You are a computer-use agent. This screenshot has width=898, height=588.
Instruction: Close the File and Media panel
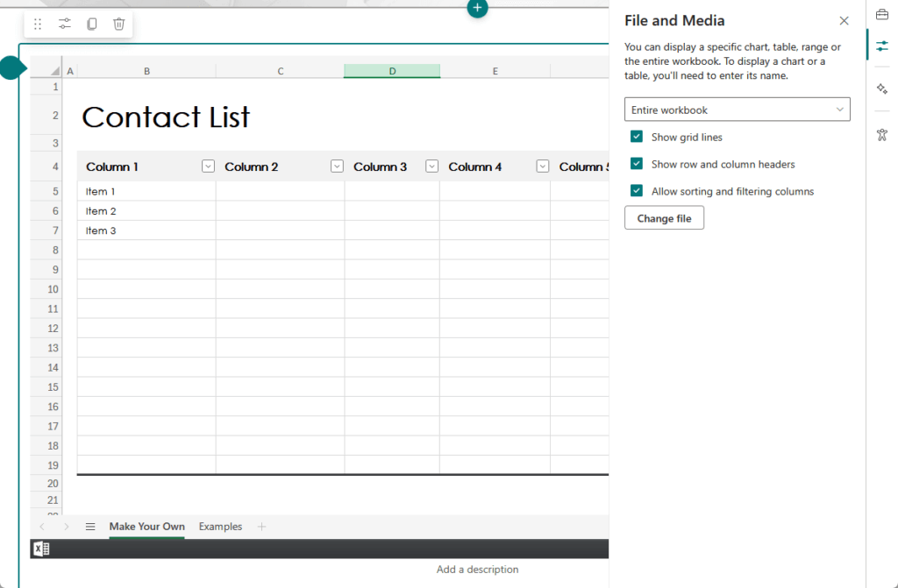tap(844, 21)
